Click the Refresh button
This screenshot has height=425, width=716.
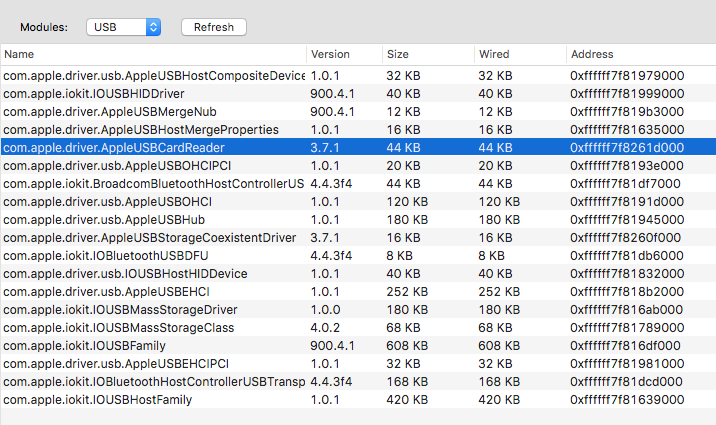click(214, 27)
